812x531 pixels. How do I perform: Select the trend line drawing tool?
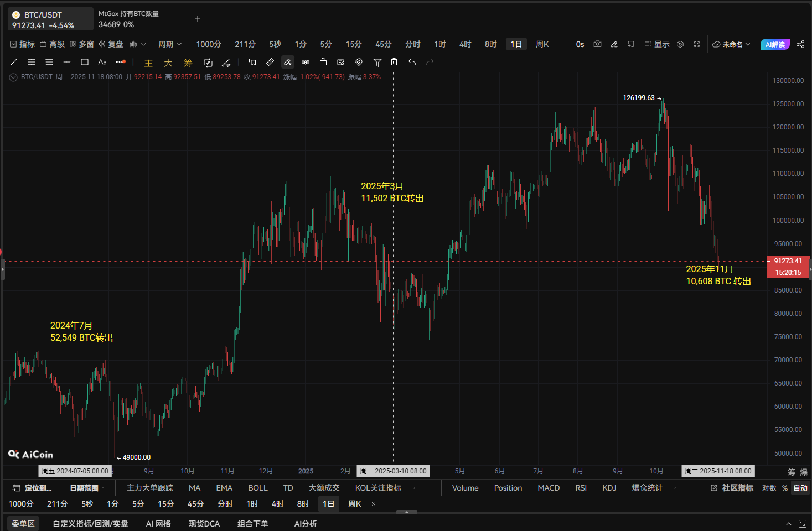click(14, 62)
